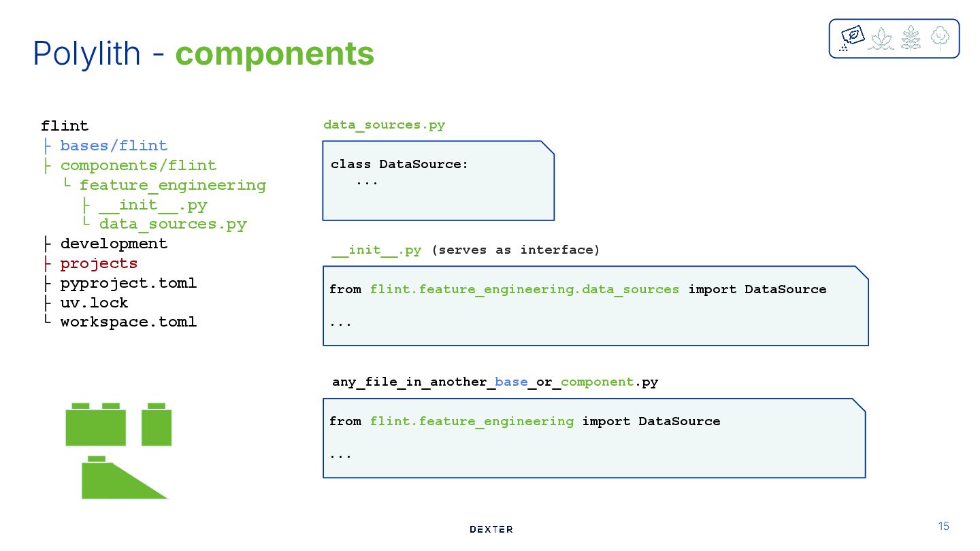Click the full-grown tree icon
Viewport: 980px width, 551px height.
[940, 38]
